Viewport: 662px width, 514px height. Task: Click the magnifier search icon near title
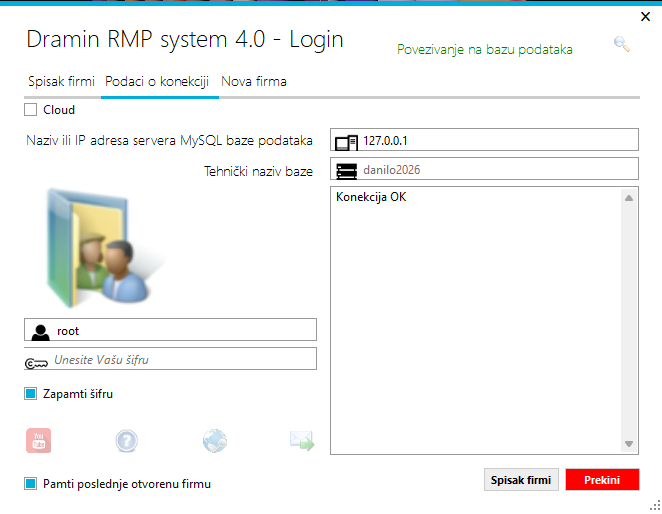click(x=621, y=44)
